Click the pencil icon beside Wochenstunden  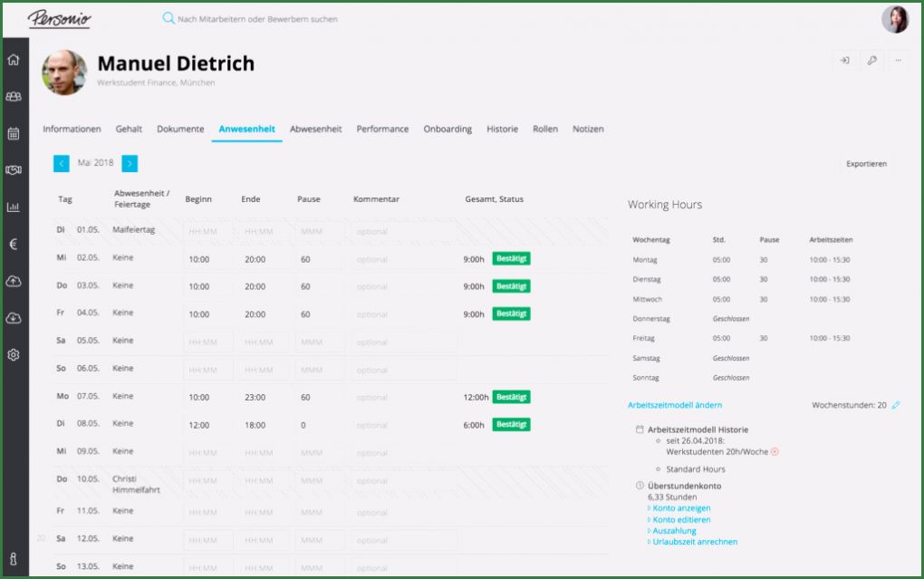click(x=896, y=406)
